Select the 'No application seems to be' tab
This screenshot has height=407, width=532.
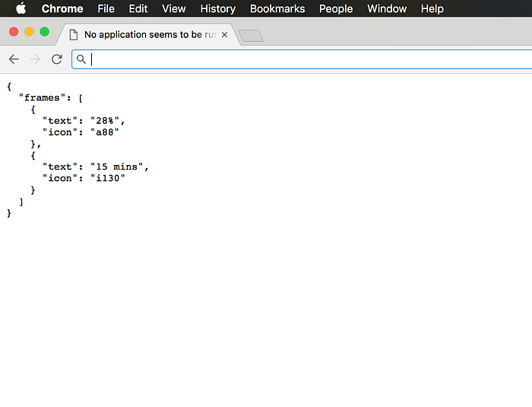click(149, 34)
